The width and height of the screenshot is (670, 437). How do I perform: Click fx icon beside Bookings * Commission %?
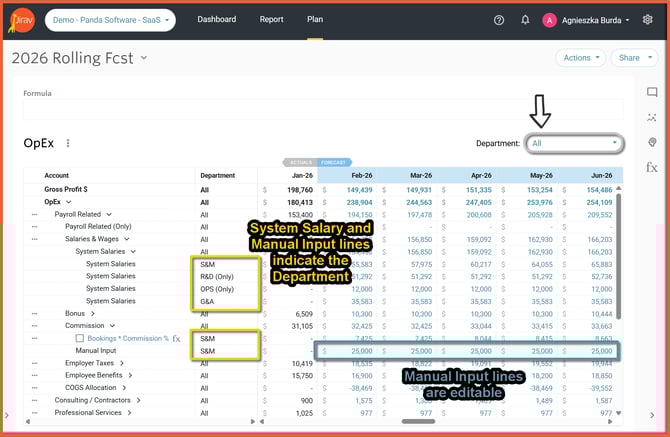(x=177, y=338)
